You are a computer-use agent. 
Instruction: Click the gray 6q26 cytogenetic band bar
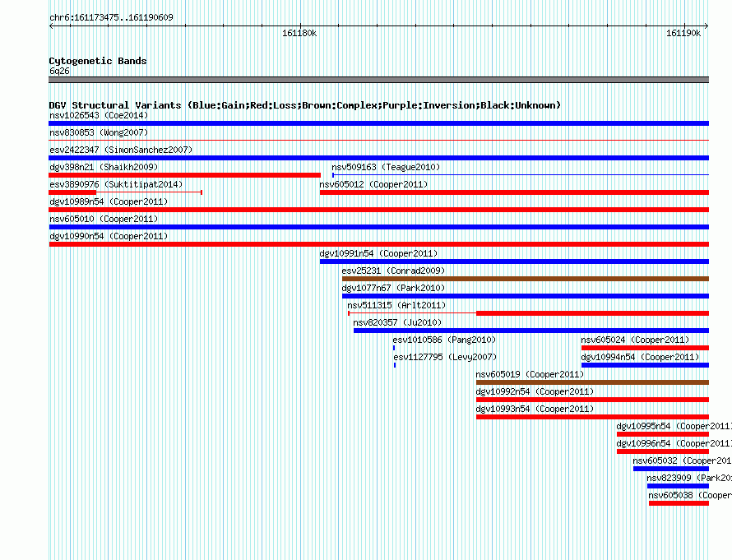(x=378, y=80)
